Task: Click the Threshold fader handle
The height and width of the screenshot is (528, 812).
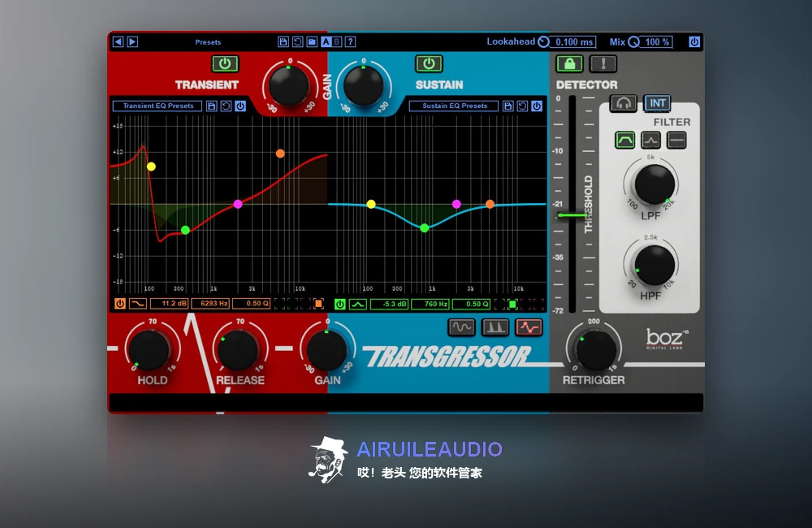Action: (x=572, y=214)
